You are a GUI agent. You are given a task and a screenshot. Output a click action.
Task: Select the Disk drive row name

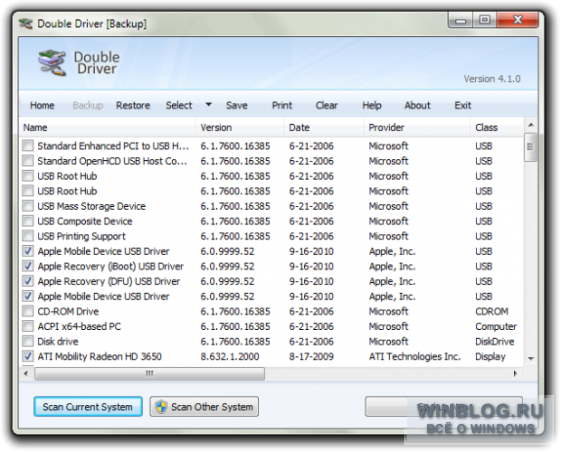(x=58, y=341)
